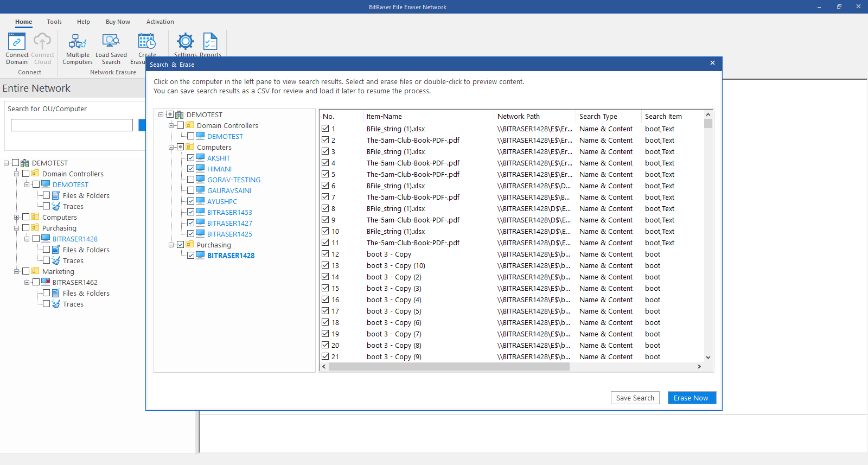868x465 pixels.
Task: Collapse the Purchasing node in left pane
Action: tap(17, 228)
